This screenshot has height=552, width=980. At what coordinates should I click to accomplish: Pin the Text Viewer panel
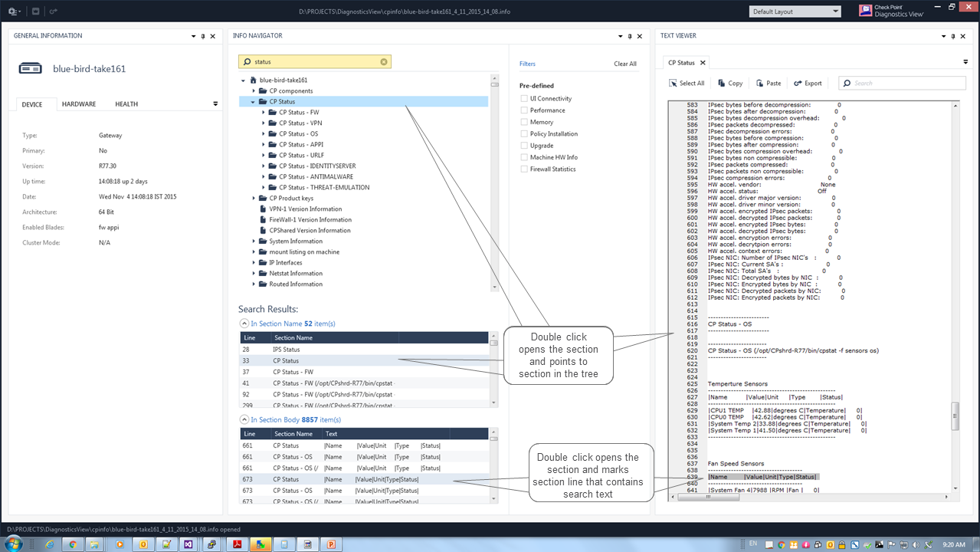tap(955, 36)
